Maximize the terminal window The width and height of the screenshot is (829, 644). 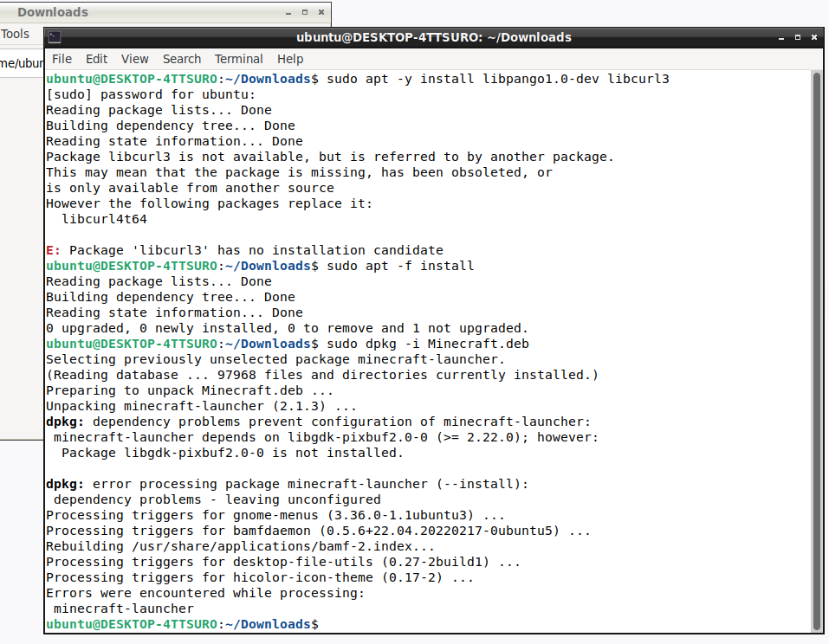[797, 37]
